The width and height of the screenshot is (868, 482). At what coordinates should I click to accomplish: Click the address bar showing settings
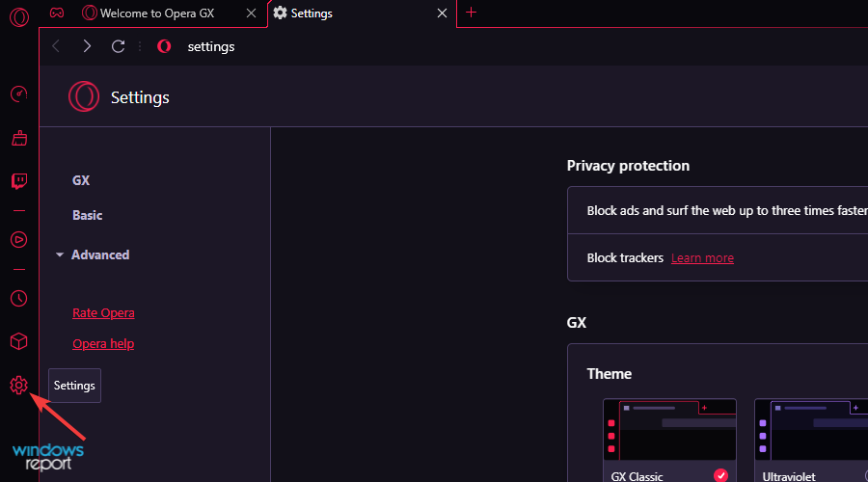211,46
